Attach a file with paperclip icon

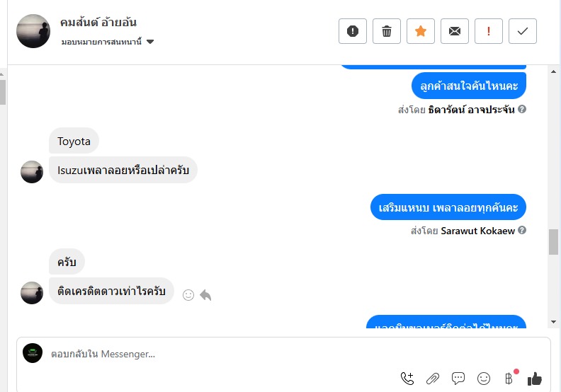point(433,379)
